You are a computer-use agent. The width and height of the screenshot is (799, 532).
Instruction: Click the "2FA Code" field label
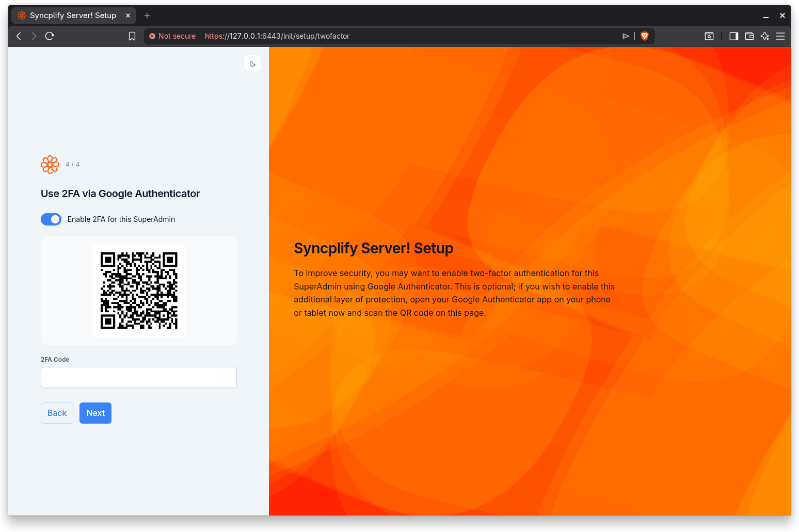click(55, 360)
